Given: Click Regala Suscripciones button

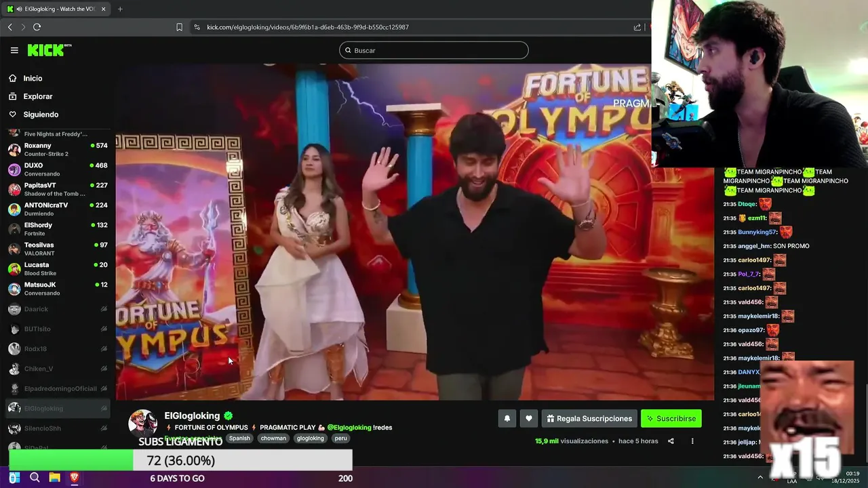Looking at the screenshot, I should tap(589, 419).
